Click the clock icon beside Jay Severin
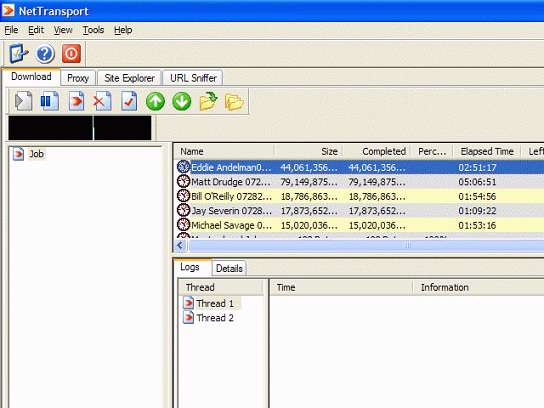The height and width of the screenshot is (408, 544). coord(184,210)
